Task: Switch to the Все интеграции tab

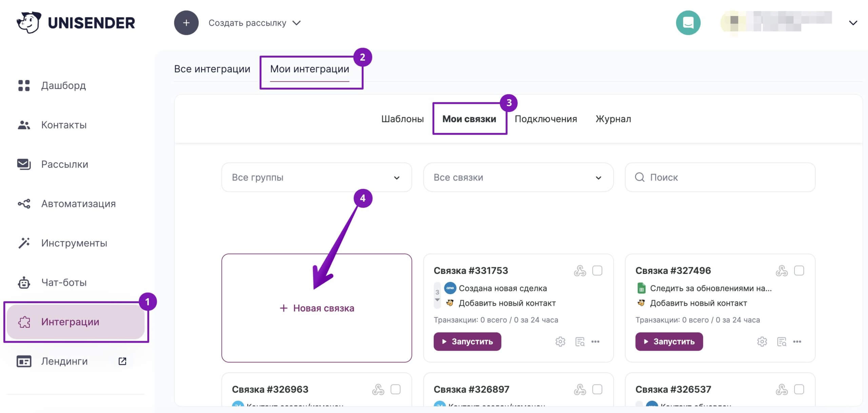Action: pos(212,69)
